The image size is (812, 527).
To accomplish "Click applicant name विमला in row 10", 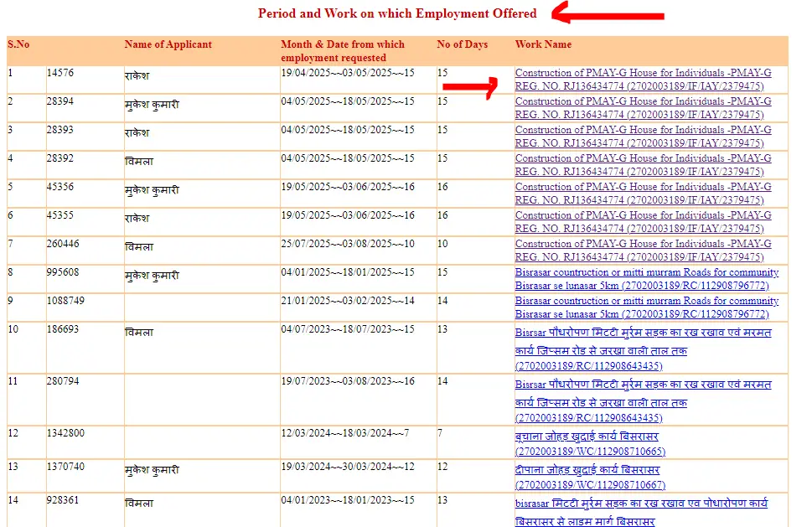I will pos(139,332).
